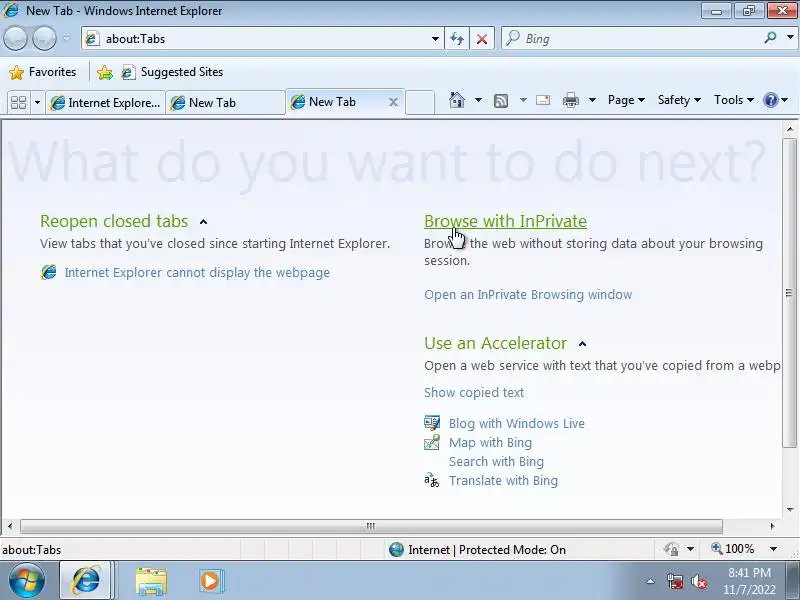Open the Tools menu
The width and height of the screenshot is (800, 600).
pos(734,100)
